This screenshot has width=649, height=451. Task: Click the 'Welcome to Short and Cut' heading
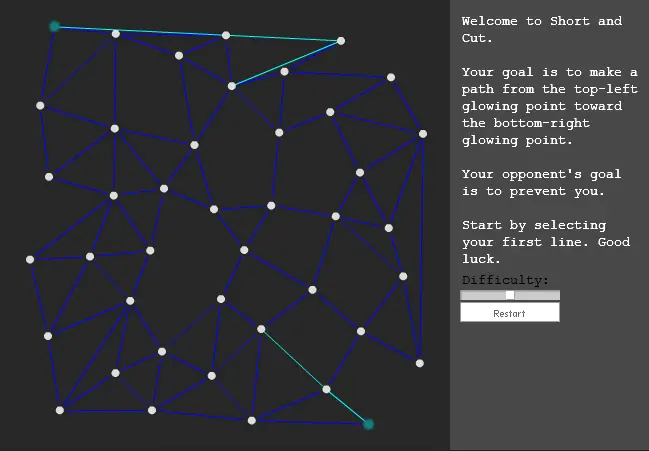pos(542,29)
